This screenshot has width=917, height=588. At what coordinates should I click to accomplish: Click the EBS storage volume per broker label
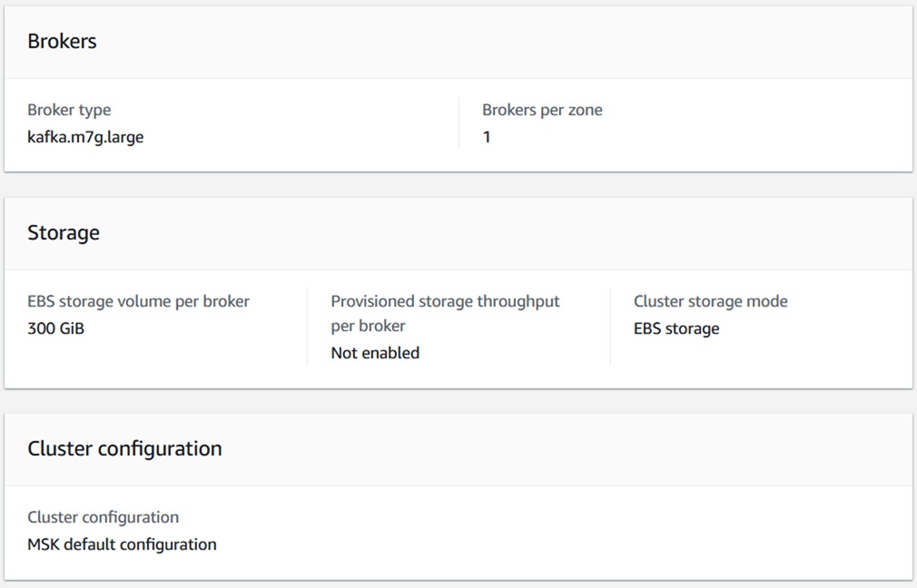tap(138, 301)
